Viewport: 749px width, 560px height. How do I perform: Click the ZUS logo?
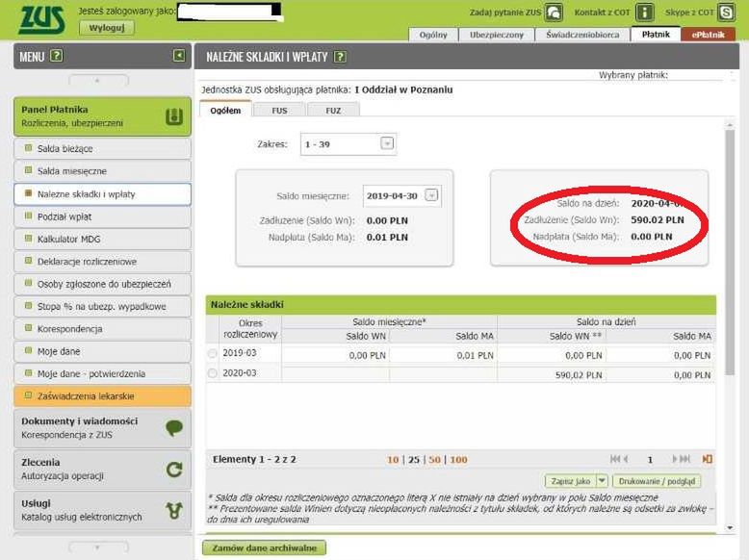(x=41, y=19)
